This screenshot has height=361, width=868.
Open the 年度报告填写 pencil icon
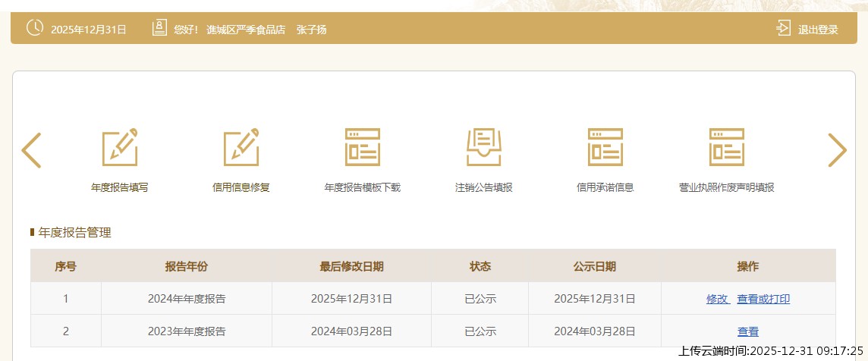[120, 147]
